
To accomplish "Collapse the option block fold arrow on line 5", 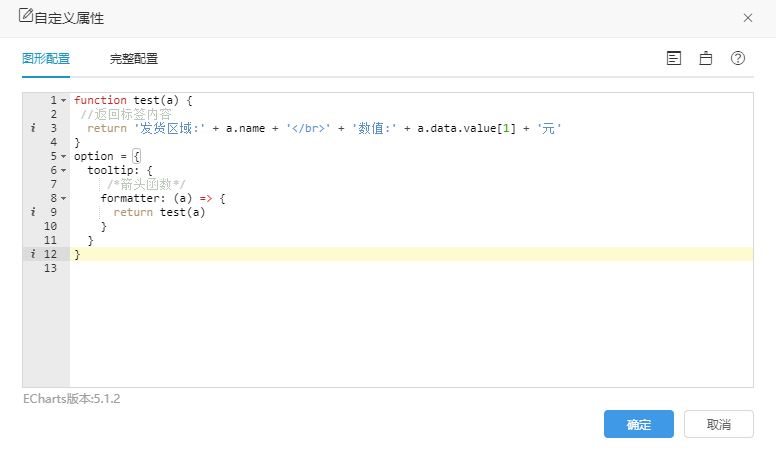I will coord(63,156).
